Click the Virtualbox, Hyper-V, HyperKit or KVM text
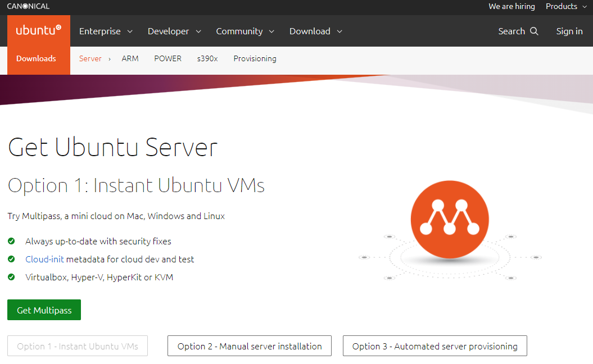This screenshot has width=593, height=364. point(99,277)
